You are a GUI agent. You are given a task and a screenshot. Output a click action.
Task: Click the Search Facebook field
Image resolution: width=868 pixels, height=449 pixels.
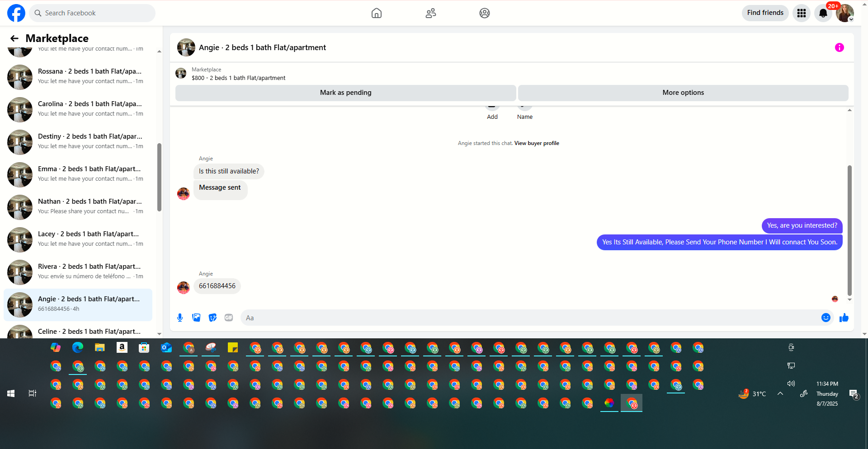(92, 13)
